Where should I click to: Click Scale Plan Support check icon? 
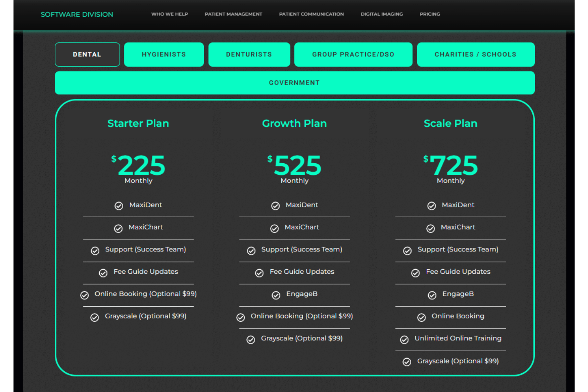407,251
